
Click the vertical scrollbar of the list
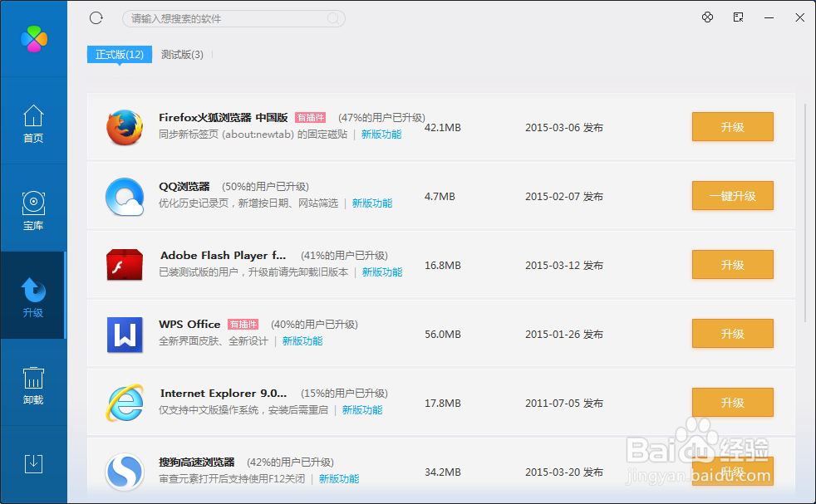pos(805,213)
